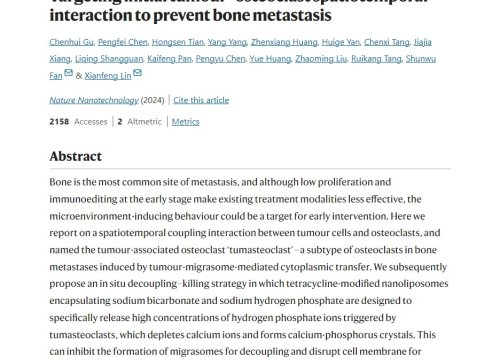Open the Metrics link

pyautogui.click(x=185, y=122)
